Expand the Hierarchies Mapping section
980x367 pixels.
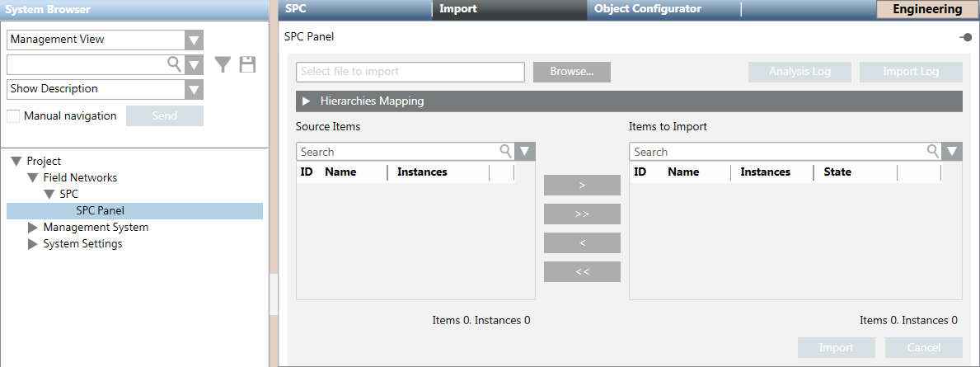[x=307, y=101]
